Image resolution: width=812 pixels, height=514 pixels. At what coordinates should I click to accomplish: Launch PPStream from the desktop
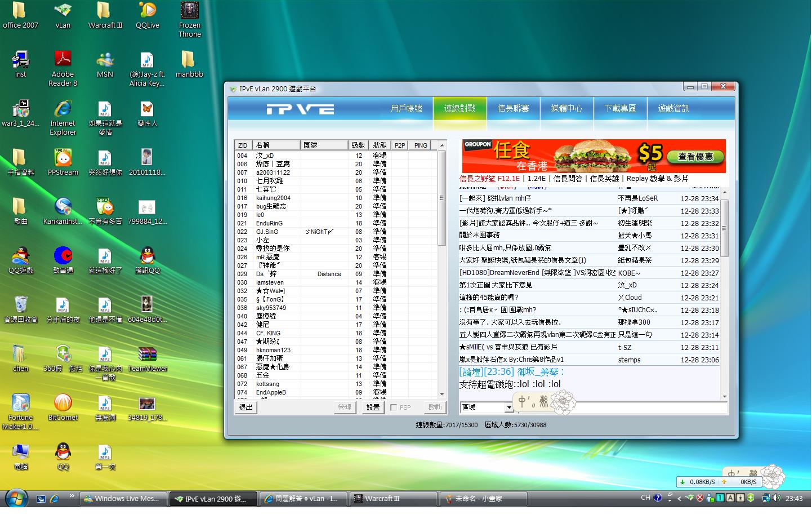tap(63, 158)
